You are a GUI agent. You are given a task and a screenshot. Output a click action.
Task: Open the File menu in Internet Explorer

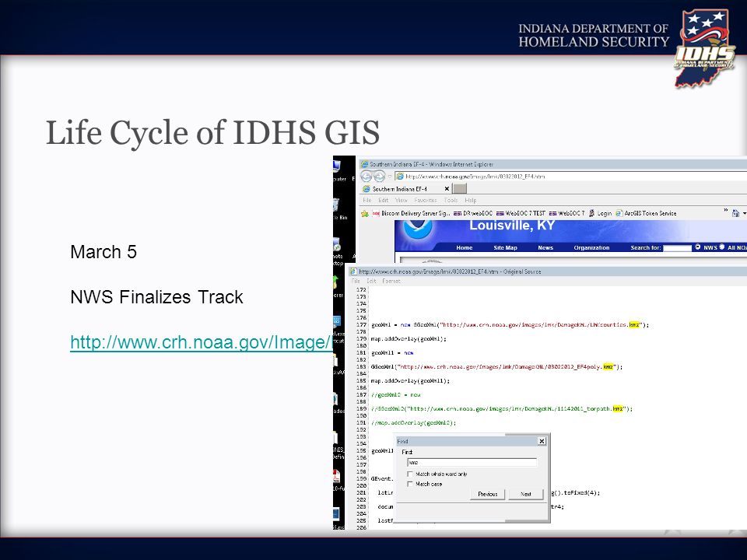366,201
